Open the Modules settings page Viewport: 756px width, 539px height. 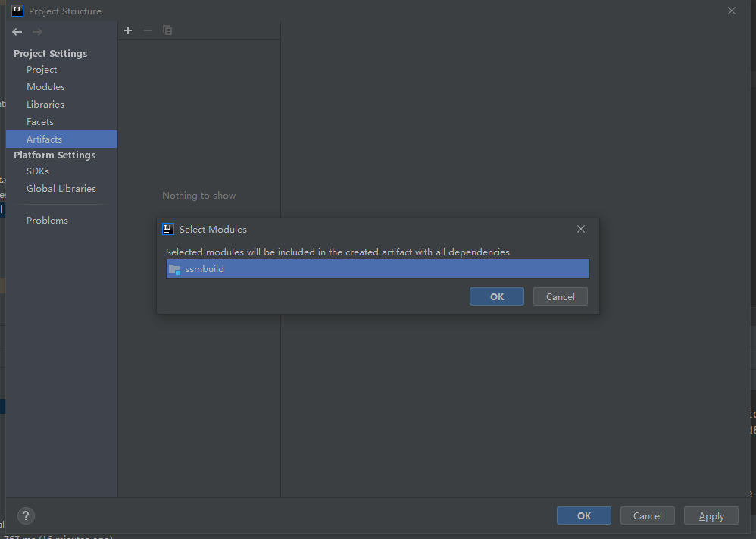point(61,87)
